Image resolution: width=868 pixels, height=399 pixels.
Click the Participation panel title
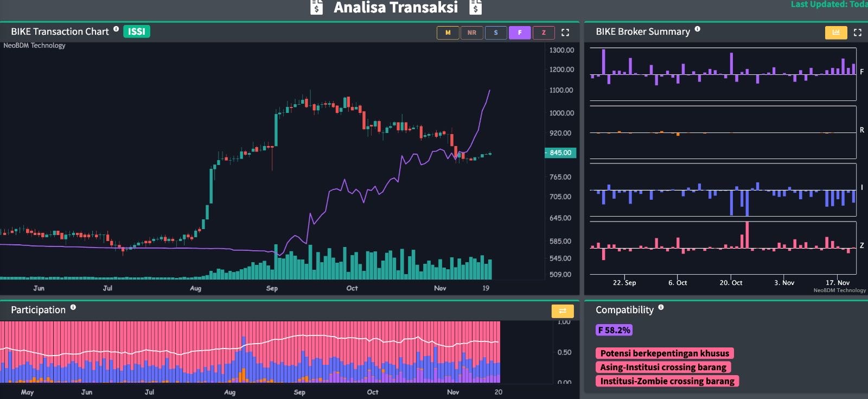[x=38, y=310]
